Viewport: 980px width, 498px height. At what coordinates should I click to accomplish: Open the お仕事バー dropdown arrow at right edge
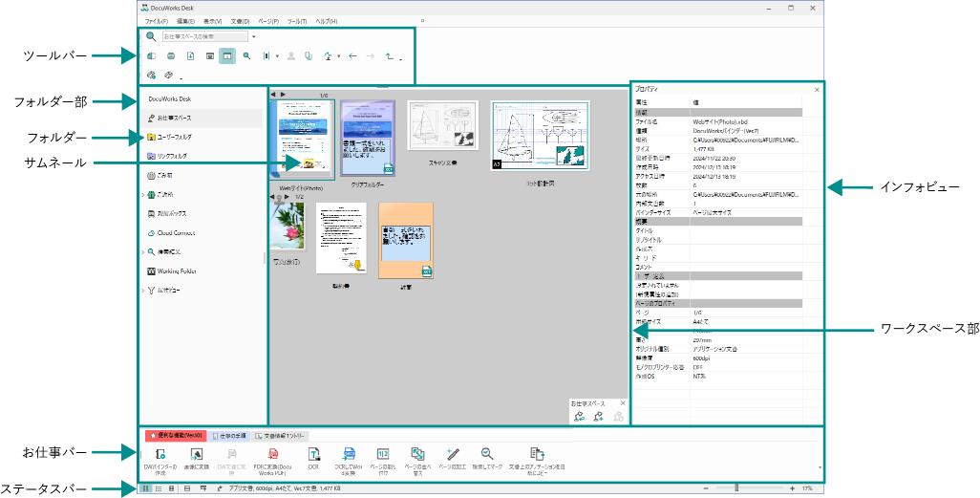point(819,466)
